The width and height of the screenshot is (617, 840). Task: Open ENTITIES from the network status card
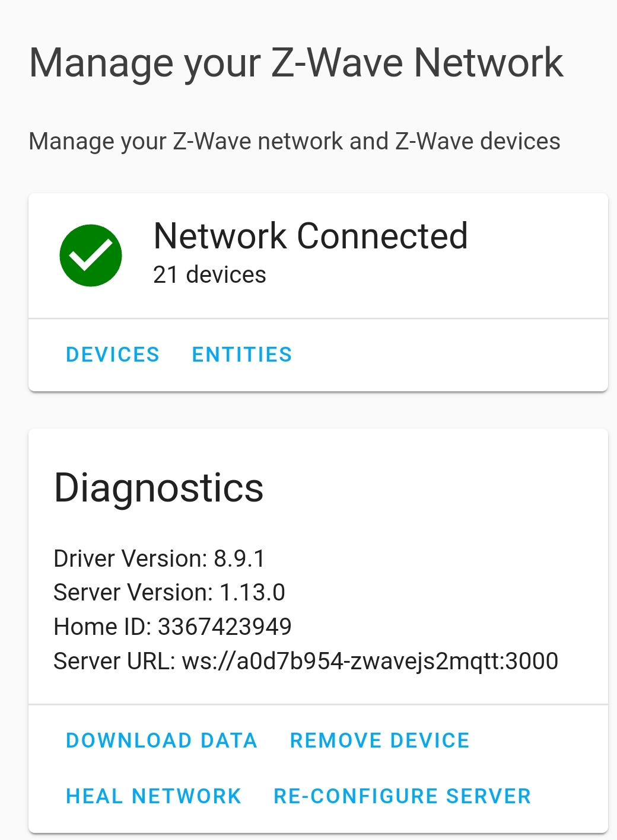[241, 354]
